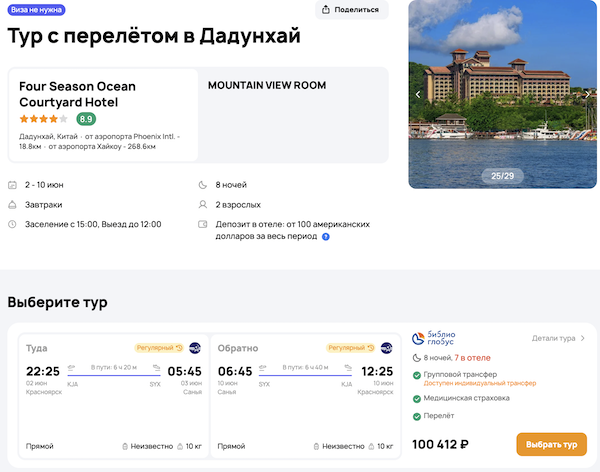Click the Групповой трансфер checkmark icon

(416, 375)
